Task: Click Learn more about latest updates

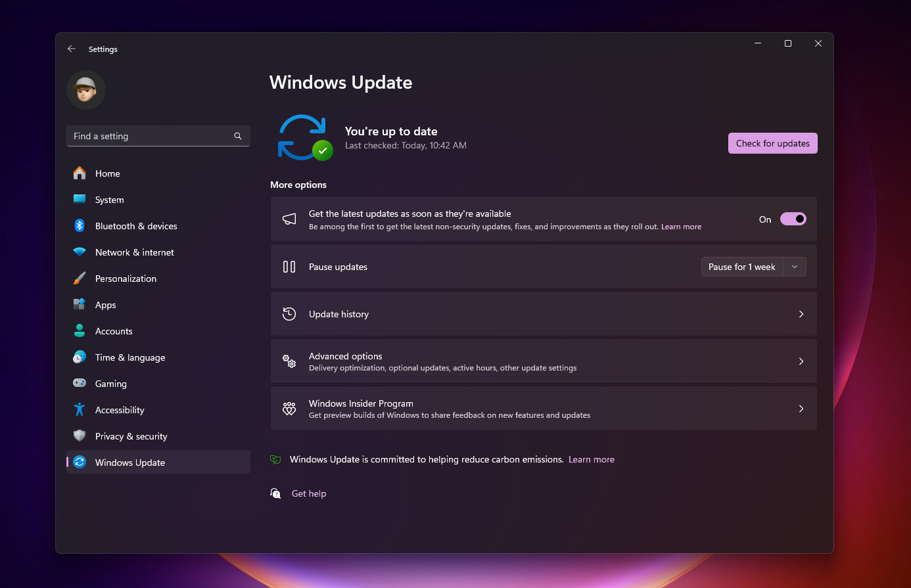Action: 681,227
